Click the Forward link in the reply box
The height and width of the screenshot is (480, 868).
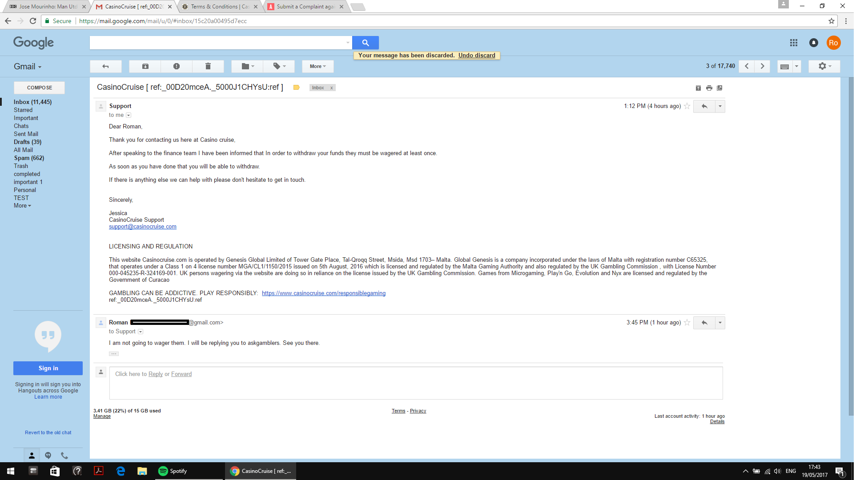tap(181, 374)
